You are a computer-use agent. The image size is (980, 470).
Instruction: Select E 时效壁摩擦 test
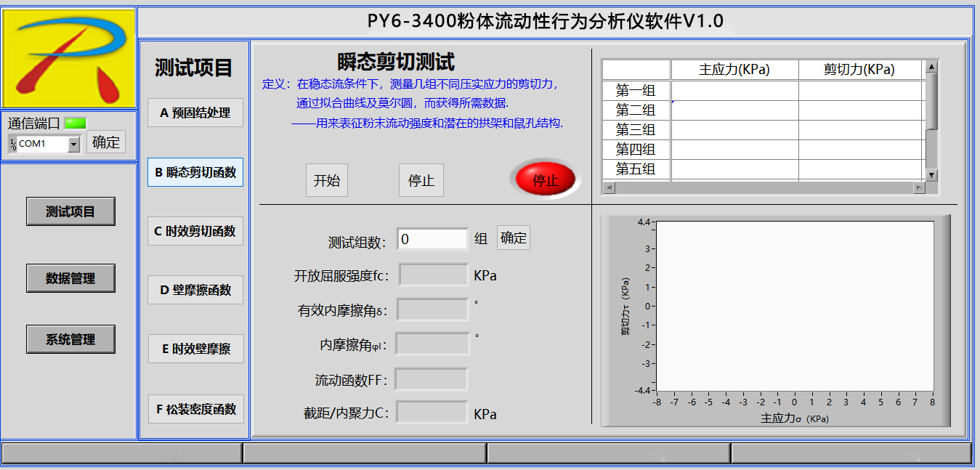[195, 349]
